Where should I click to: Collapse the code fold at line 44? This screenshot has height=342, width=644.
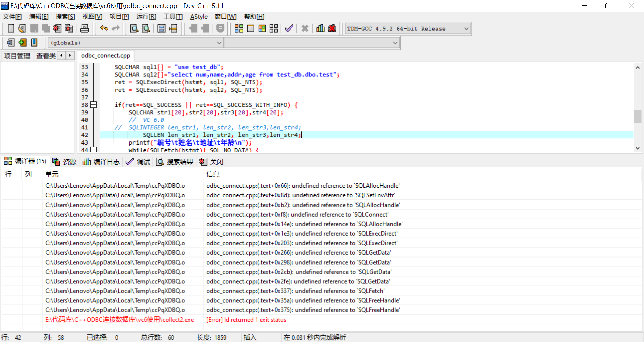[x=93, y=150]
